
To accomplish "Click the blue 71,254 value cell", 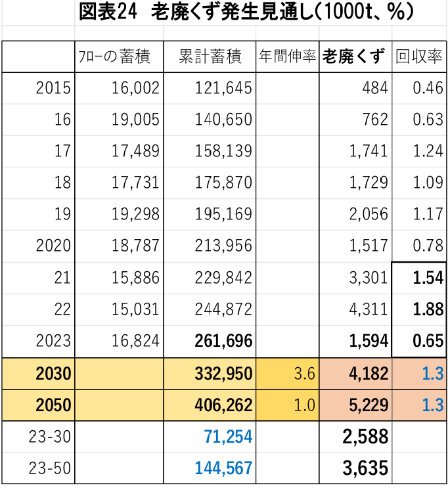I will [210, 437].
